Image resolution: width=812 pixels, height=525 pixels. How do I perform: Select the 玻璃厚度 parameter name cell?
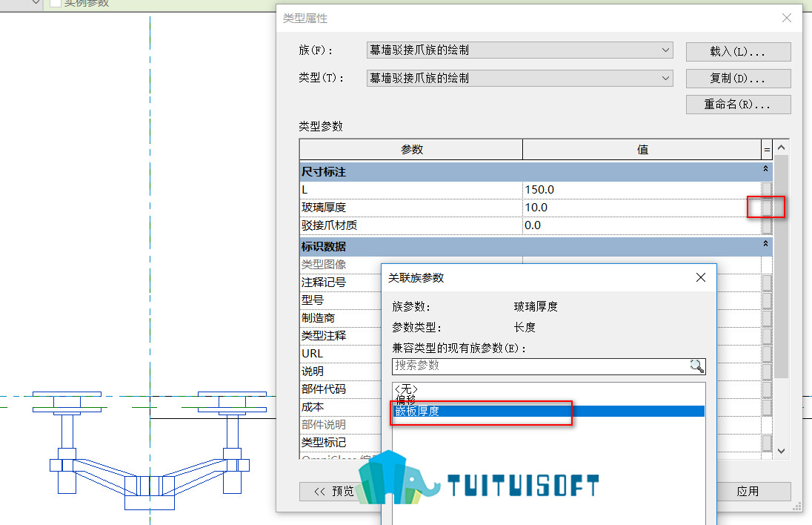411,208
